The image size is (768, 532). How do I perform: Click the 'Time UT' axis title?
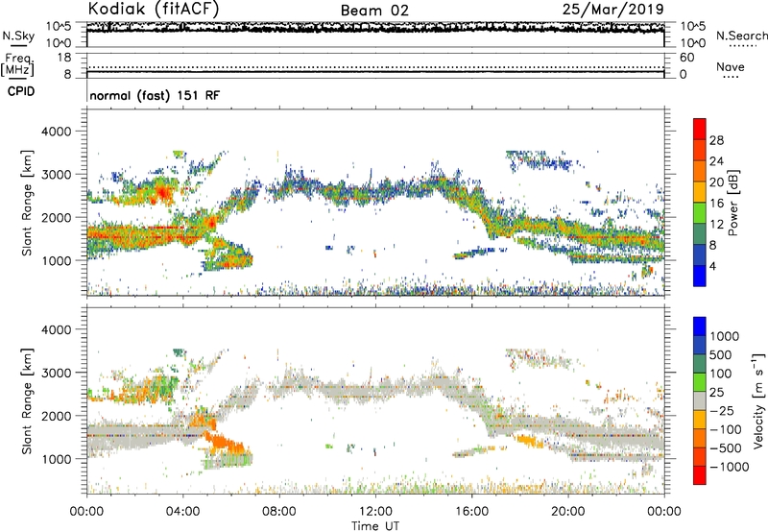tap(375, 526)
